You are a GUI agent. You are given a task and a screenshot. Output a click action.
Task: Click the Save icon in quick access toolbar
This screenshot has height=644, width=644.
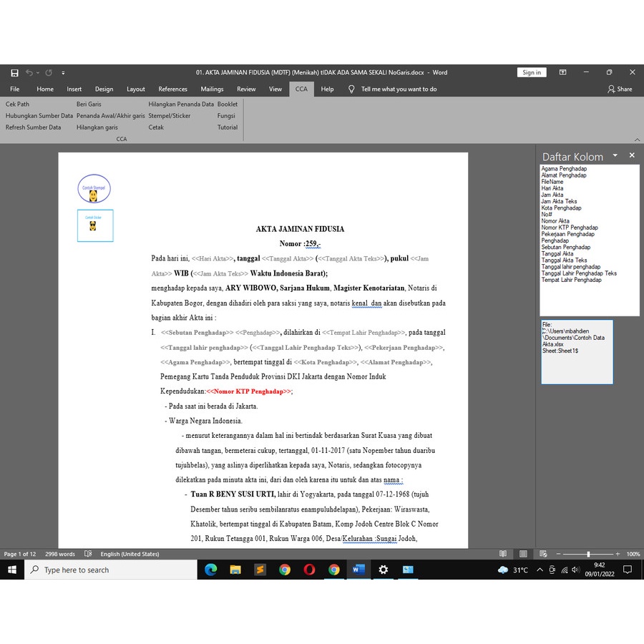point(14,72)
